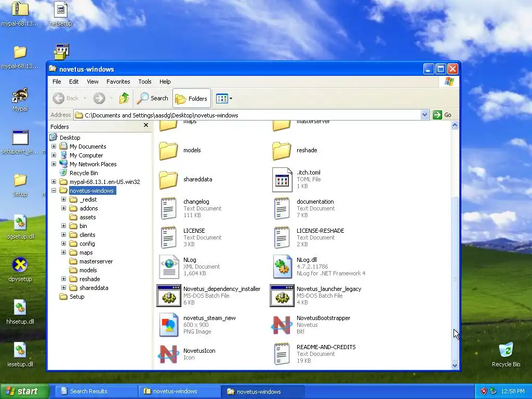Expand My Computer in folder tree
Screen dimensions: 532x399
click(54, 155)
